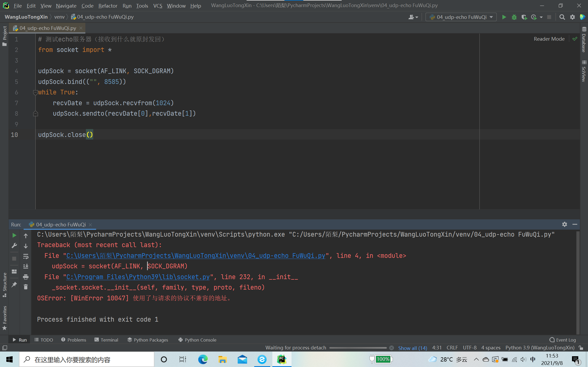The image size is (588, 367).
Task: Print the console output with printer icon
Action: coord(26,277)
